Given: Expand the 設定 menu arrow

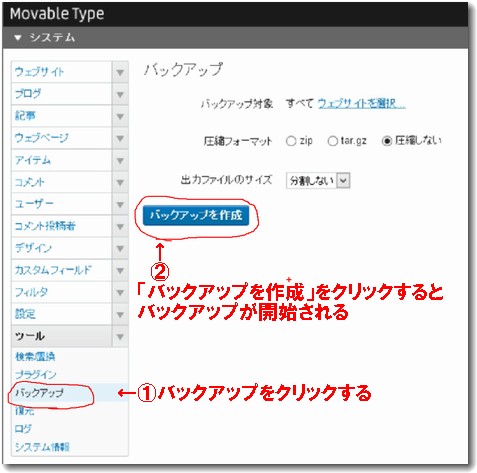Looking at the screenshot, I should coord(120,314).
